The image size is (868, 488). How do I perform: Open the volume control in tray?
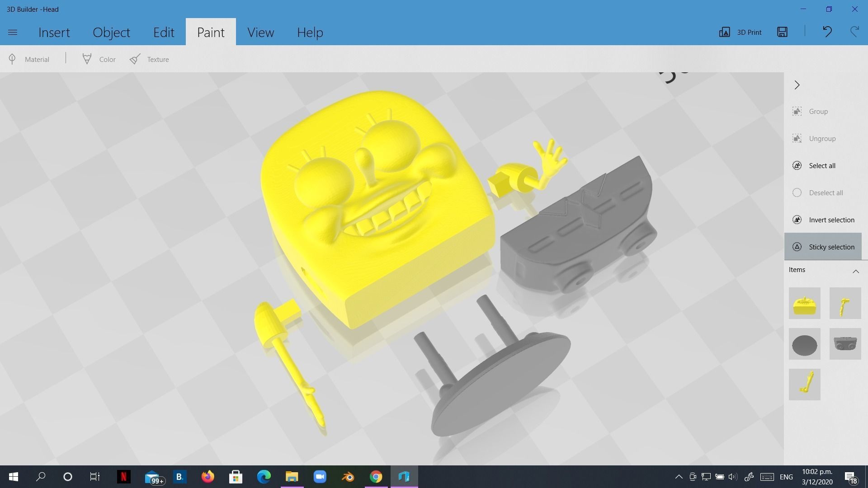point(733,477)
